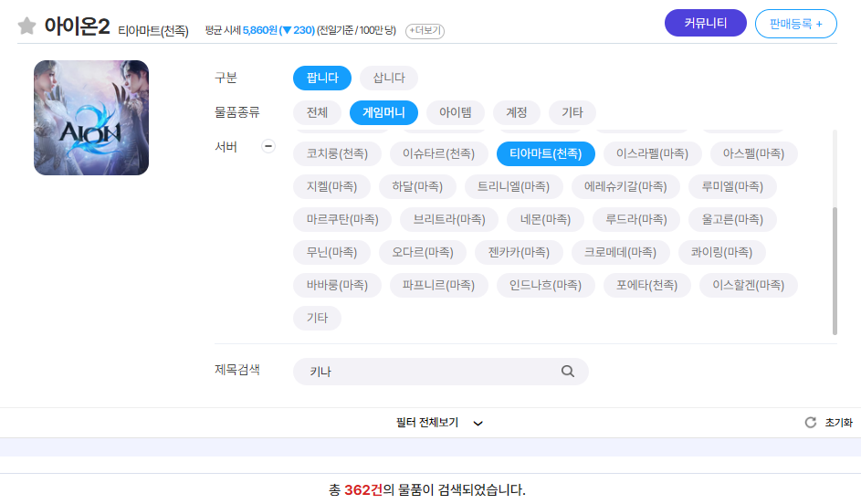
Task: Click the 초기화 reset text
Action: pyautogui.click(x=838, y=423)
